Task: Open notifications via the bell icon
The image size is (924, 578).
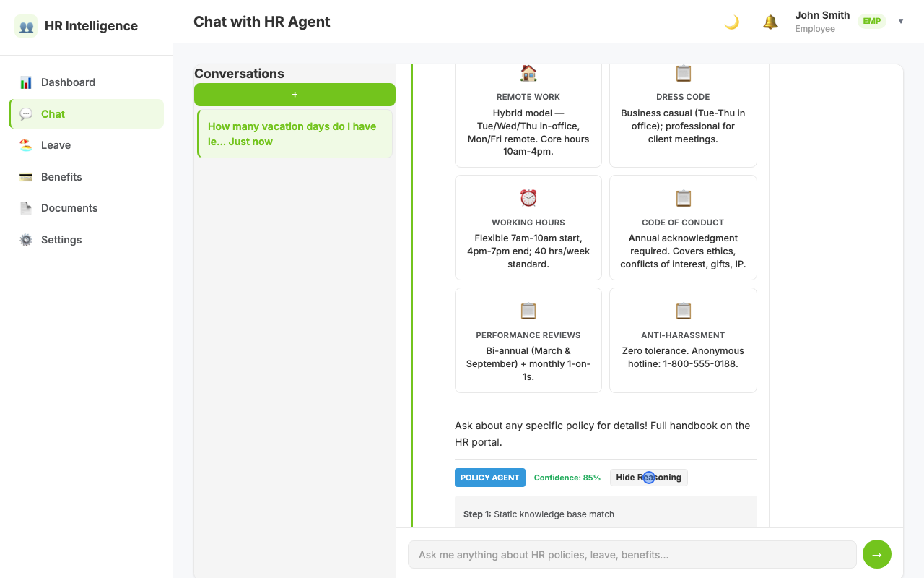Action: pyautogui.click(x=770, y=22)
